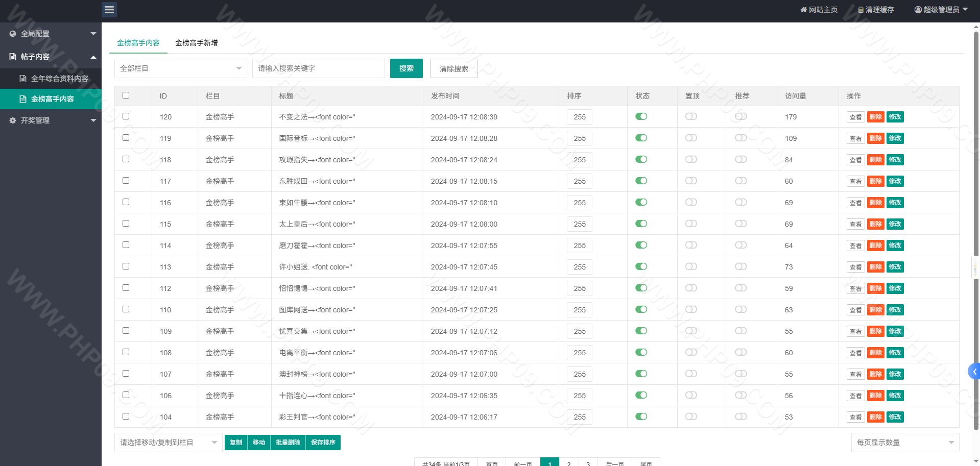This screenshot has height=466, width=980.
Task: Expand the 请选择移动/复制到栏目 dropdown
Action: point(169,443)
